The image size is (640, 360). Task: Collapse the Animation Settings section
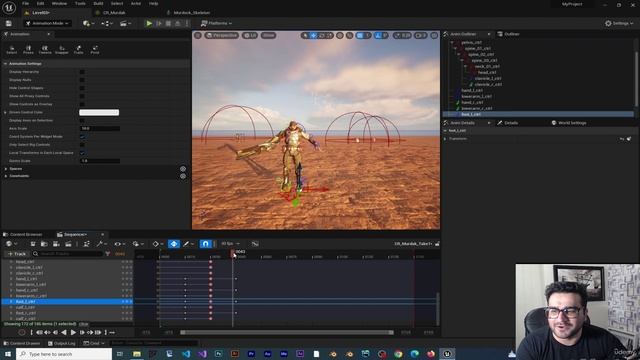(x=5, y=64)
